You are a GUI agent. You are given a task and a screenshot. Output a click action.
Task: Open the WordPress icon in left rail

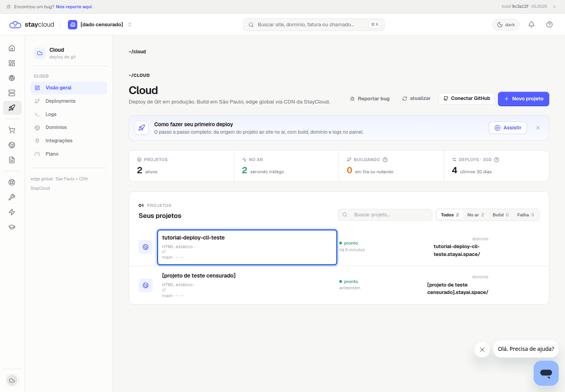(12, 78)
